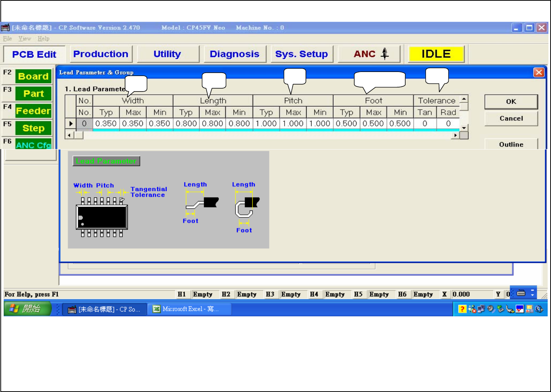This screenshot has height=392, width=551.
Task: Click the Messenger tray icon
Action: tap(472, 309)
